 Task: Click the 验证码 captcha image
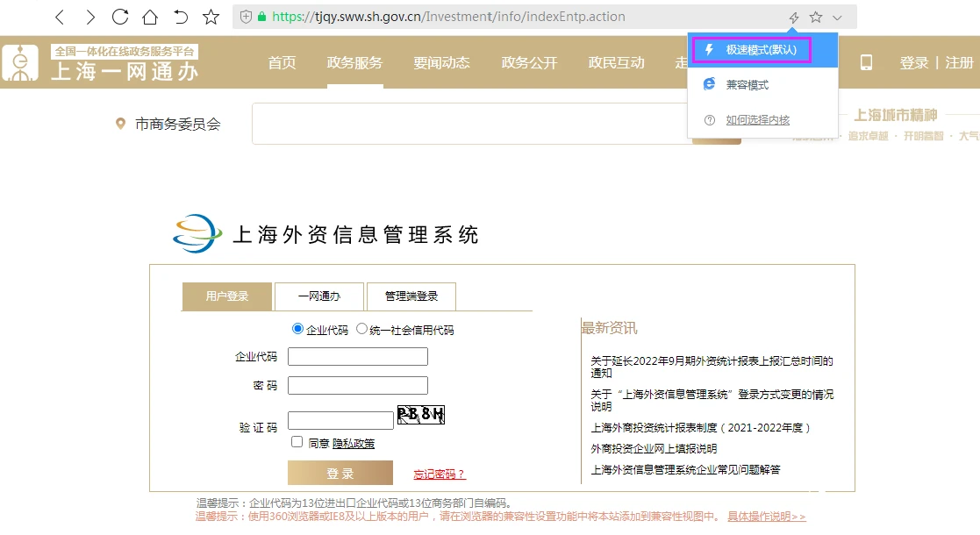(x=421, y=415)
